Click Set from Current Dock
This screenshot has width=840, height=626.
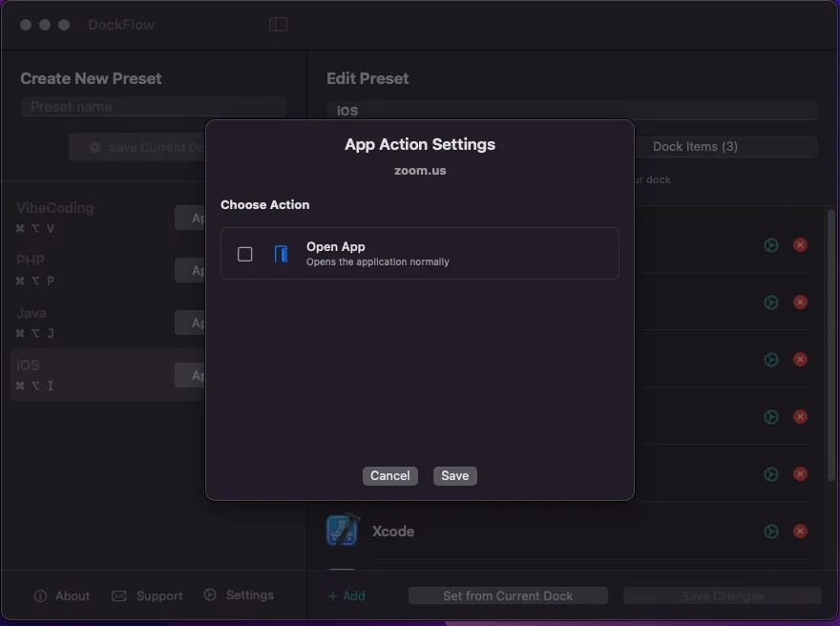[508, 596]
